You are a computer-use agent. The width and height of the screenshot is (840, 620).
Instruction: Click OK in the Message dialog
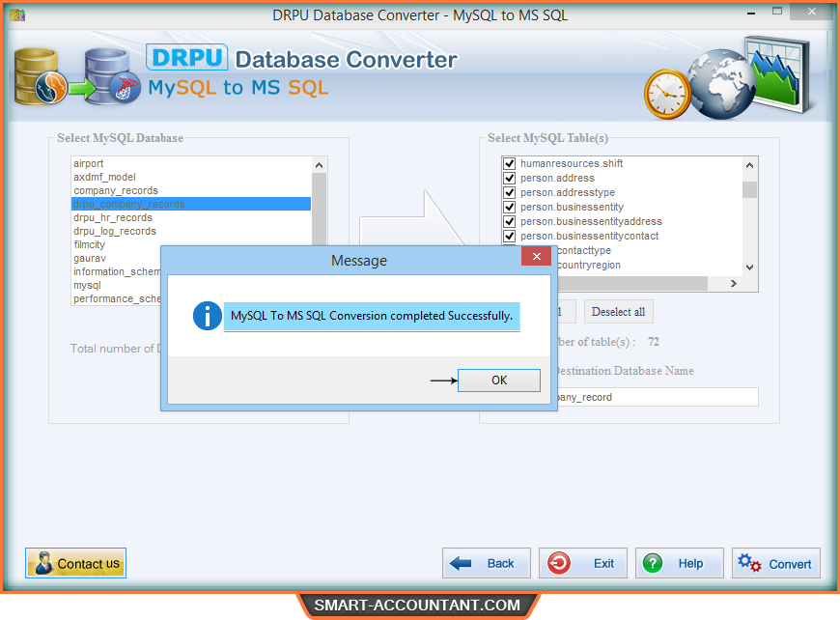point(499,380)
